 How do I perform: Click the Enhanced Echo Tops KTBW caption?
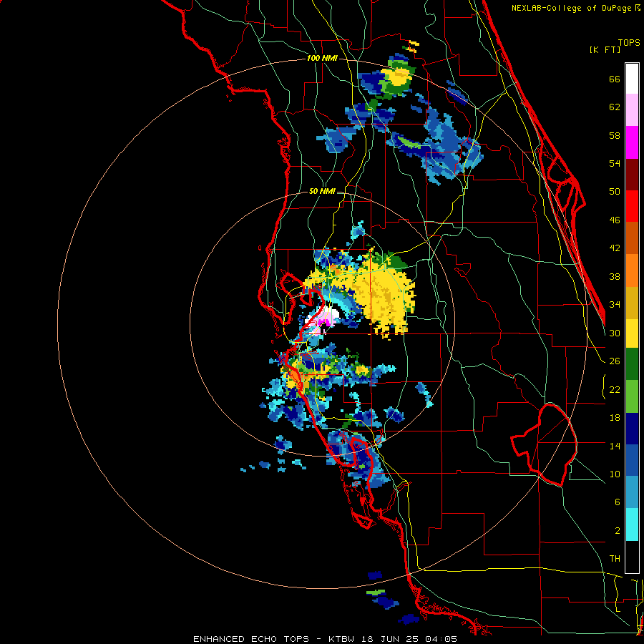pos(325,639)
